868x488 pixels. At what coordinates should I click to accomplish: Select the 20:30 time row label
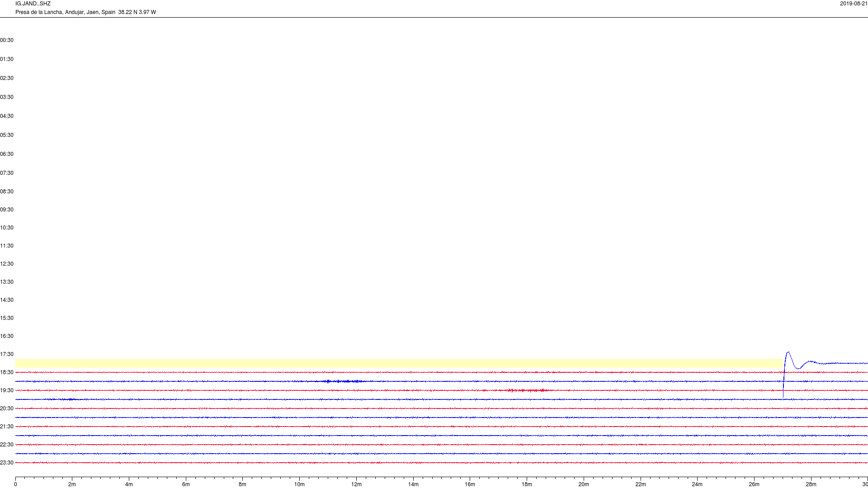tap(7, 408)
